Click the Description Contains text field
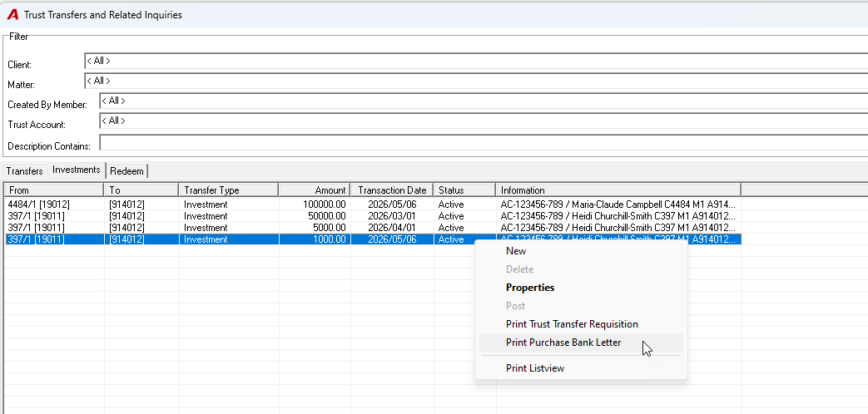Screen dimensions: 868x414 (484, 143)
